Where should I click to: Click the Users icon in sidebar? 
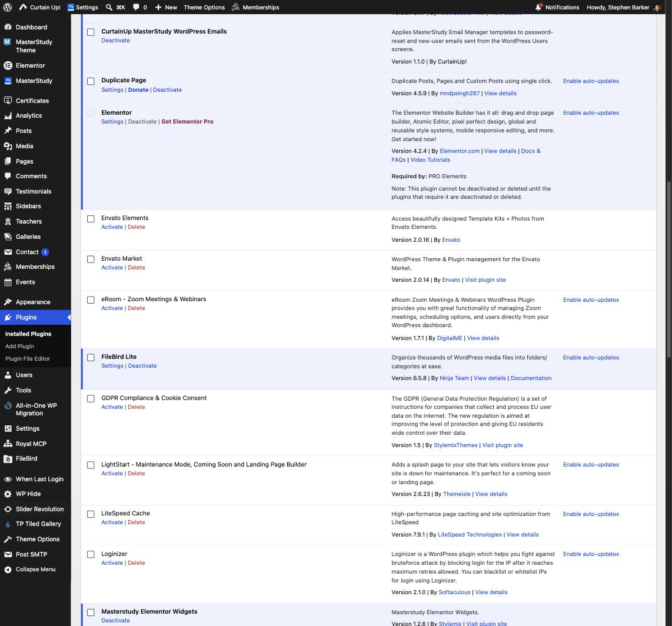point(8,375)
